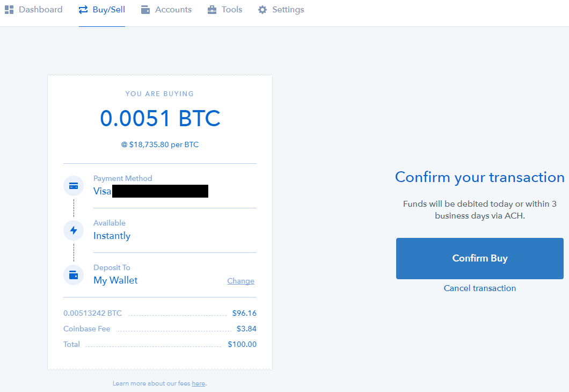Click the Payment Method card icon
Screen dimensions: 569x392
tap(73, 185)
